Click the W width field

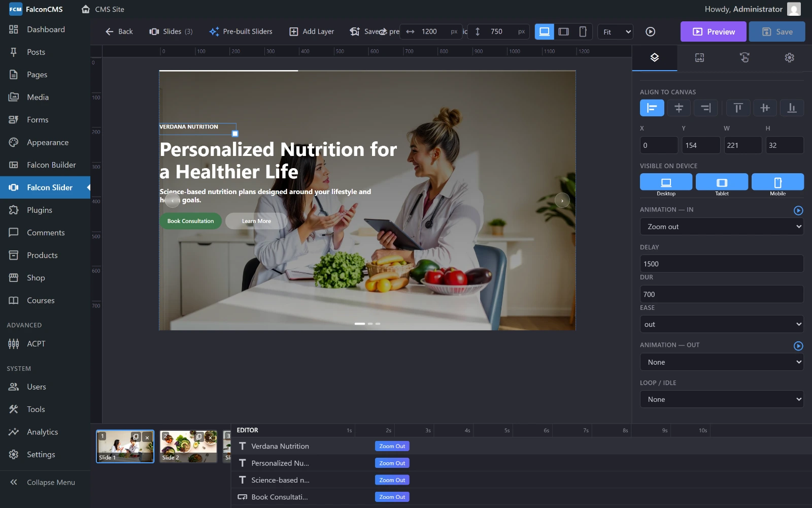point(742,145)
